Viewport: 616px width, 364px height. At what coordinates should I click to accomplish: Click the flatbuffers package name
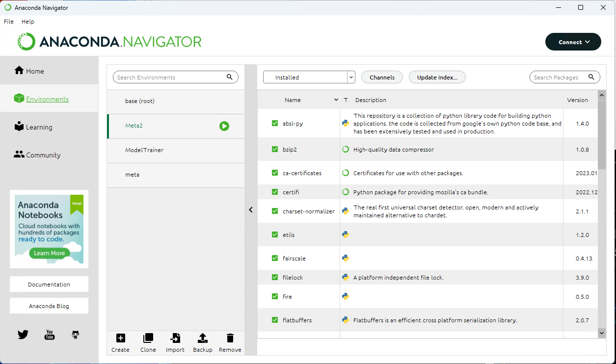click(x=297, y=320)
